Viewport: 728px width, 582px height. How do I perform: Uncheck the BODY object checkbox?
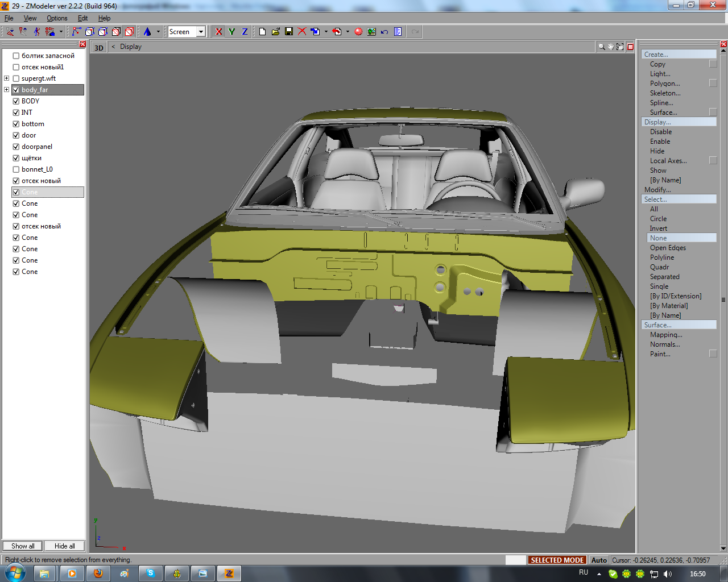coord(16,101)
